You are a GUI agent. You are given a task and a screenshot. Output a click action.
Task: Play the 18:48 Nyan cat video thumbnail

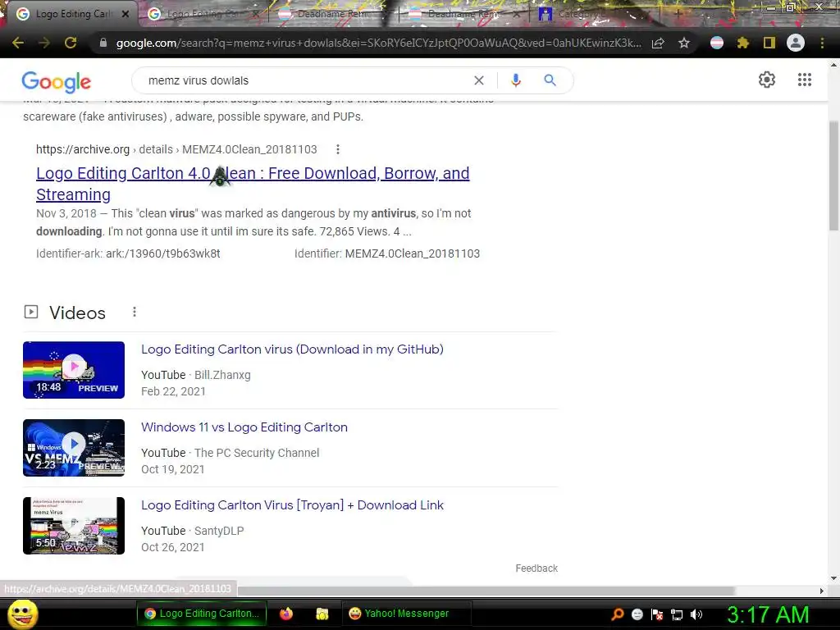click(x=74, y=370)
